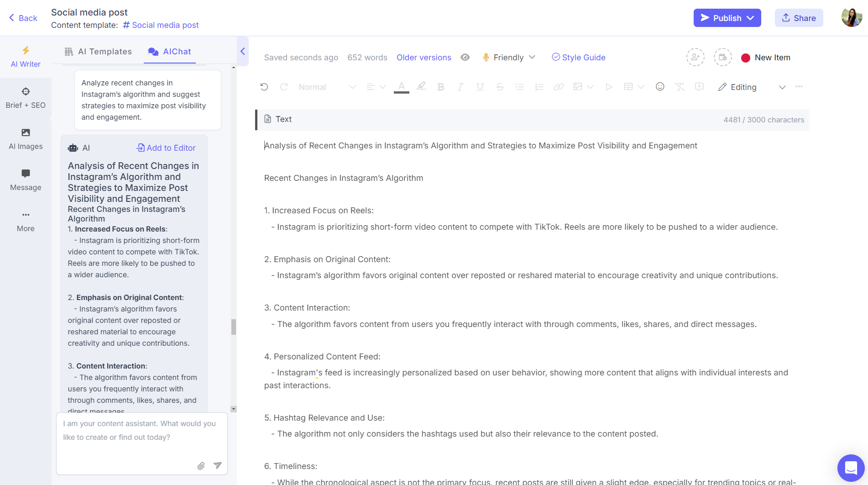
Task: Open the Editing mode dropdown
Action: pyautogui.click(x=752, y=87)
